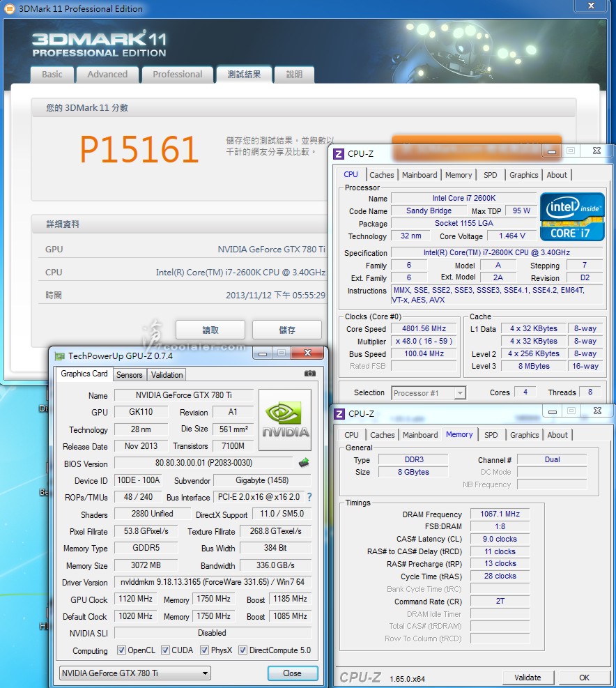Screen dimensions: 616x688
Task: Open the Processor #1 selection dropdown
Action: pos(429,392)
